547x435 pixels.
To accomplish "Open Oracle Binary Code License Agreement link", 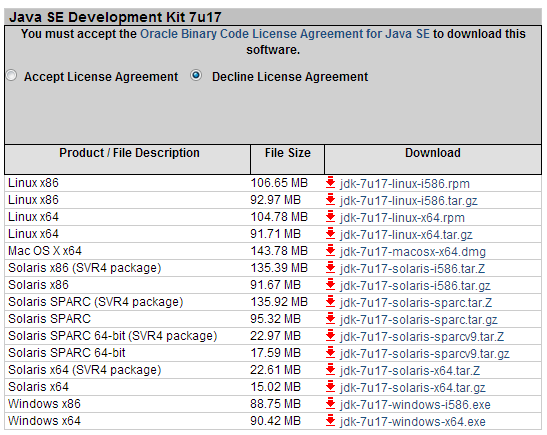I will [285, 34].
